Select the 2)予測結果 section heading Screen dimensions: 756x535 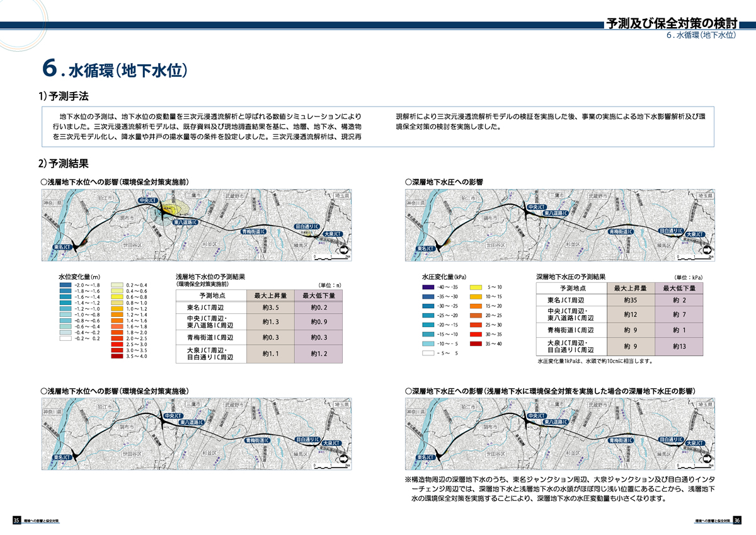point(64,164)
